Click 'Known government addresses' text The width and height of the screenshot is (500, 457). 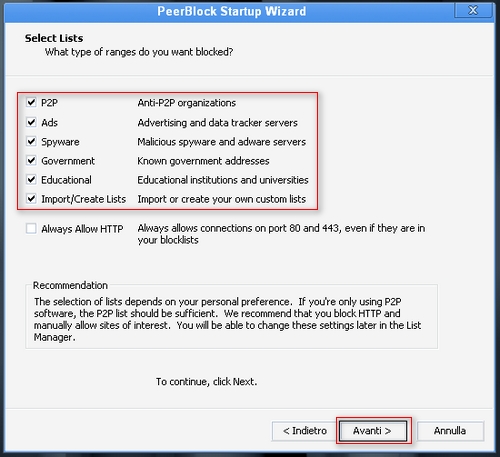(x=203, y=161)
